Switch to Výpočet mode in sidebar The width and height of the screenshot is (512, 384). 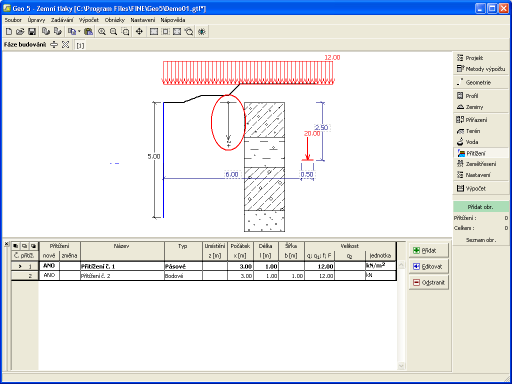coord(481,188)
